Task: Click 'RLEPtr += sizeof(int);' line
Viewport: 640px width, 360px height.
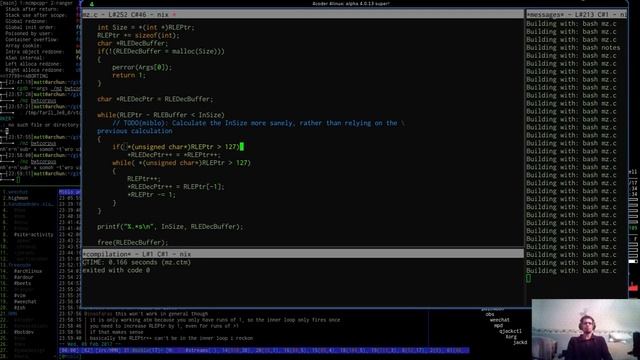Action: pyautogui.click(x=138, y=36)
